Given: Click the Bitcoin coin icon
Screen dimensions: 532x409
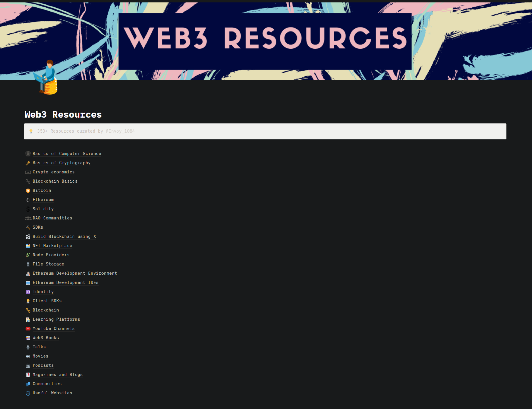Looking at the screenshot, I should [x=28, y=191].
